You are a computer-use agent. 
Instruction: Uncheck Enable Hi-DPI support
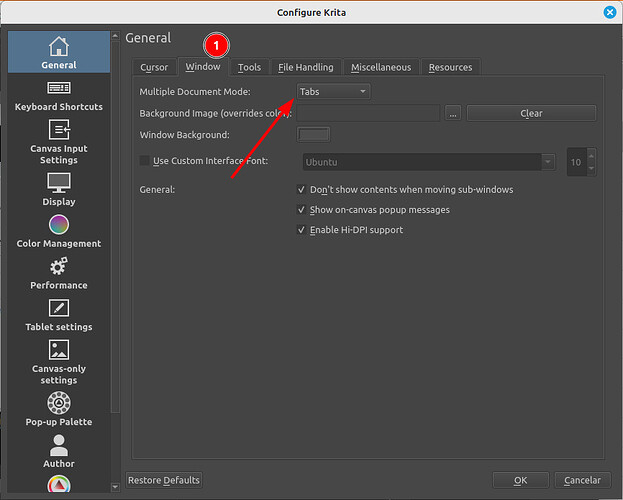point(303,230)
